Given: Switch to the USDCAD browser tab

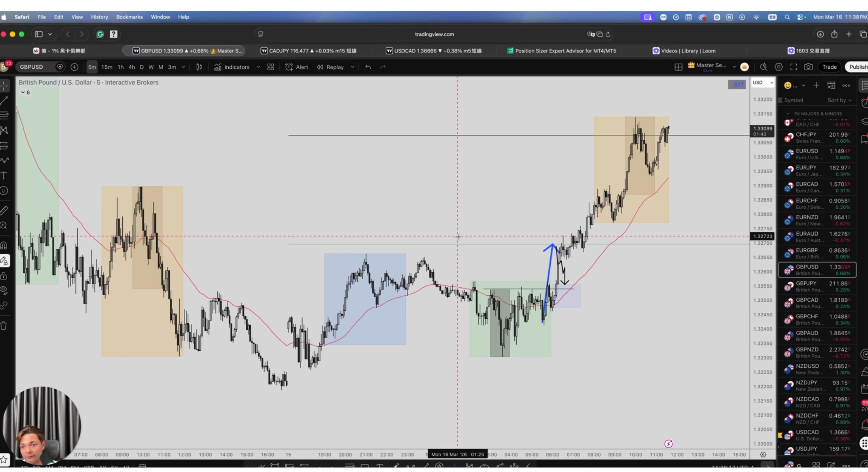Looking at the screenshot, I should [434, 51].
